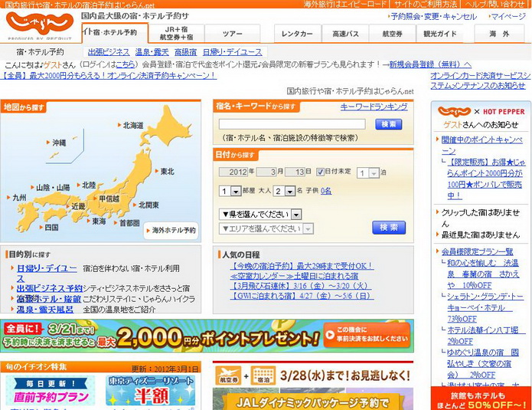Click the Jalan logo at top left
Image resolution: width=532 pixels, height=410 pixels.
click(x=40, y=25)
